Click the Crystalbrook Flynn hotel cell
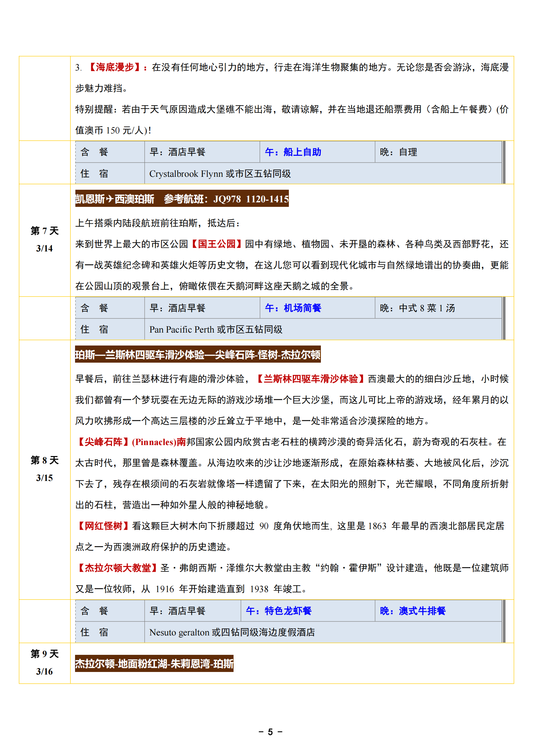535x756 pixels. coord(220,174)
